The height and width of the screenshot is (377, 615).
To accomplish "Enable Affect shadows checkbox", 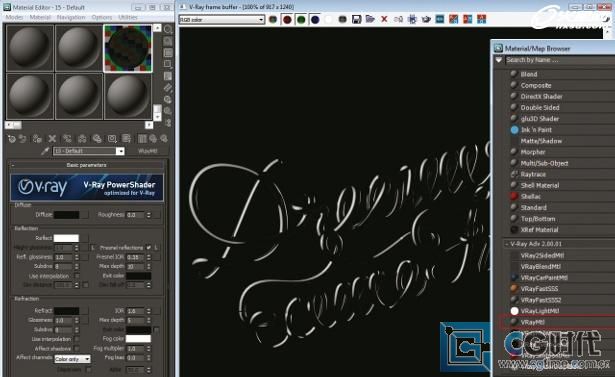I will coord(77,348).
